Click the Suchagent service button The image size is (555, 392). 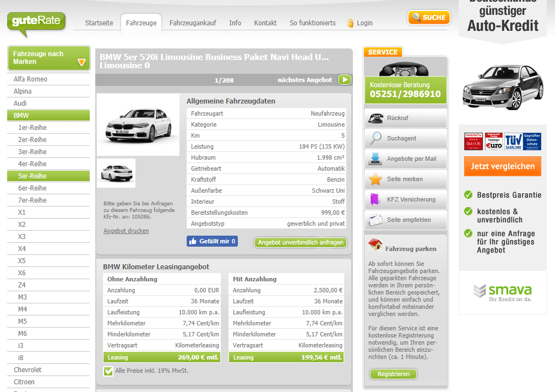coord(406,138)
